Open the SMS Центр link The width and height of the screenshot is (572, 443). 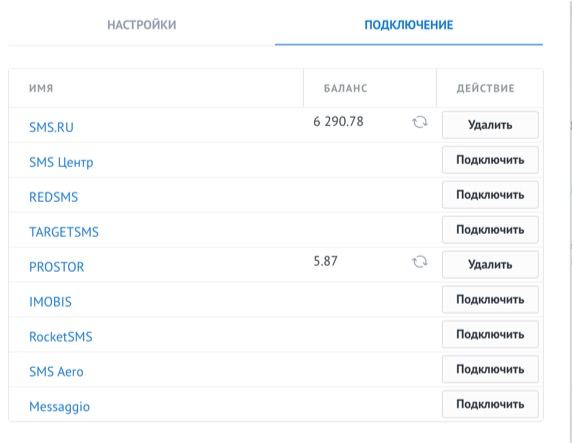[x=61, y=162]
